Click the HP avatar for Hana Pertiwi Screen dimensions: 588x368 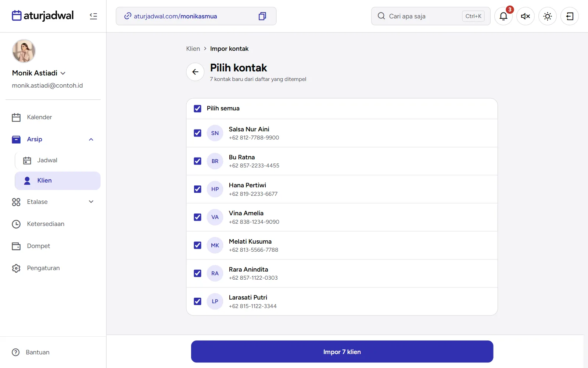click(215, 189)
